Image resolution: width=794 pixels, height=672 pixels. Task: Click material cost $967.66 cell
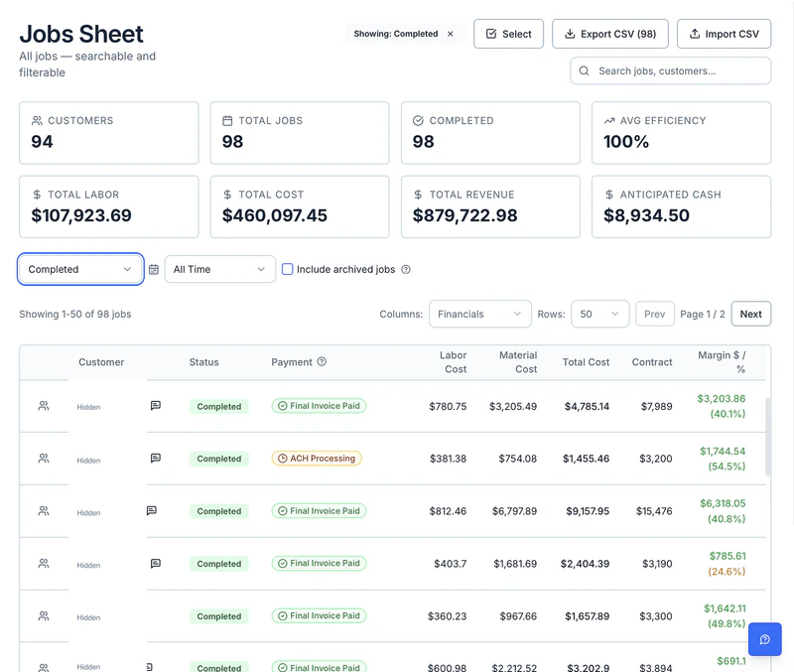pos(518,616)
